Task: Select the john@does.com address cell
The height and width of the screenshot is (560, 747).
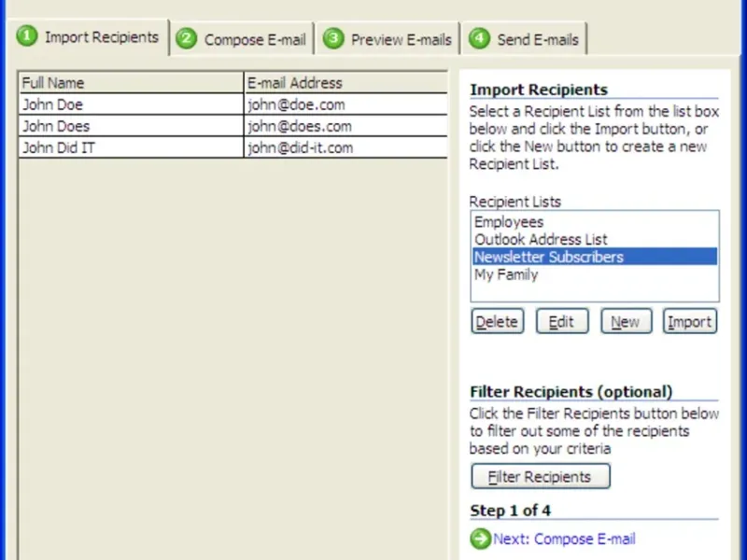Action: tap(345, 126)
